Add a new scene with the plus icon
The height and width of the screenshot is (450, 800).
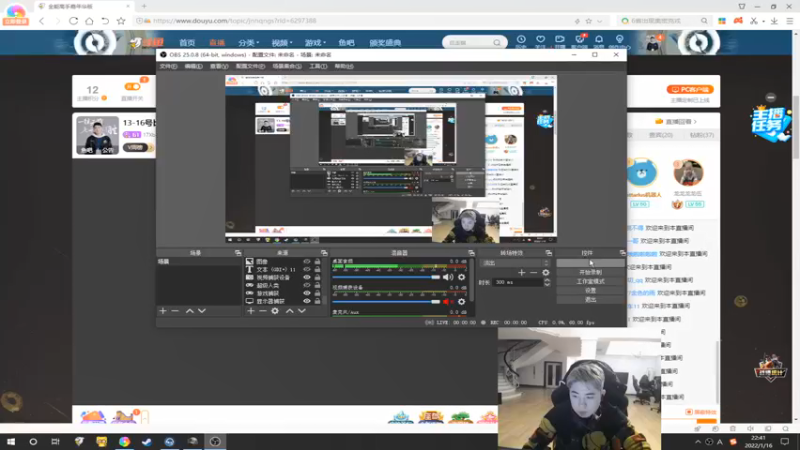(163, 311)
